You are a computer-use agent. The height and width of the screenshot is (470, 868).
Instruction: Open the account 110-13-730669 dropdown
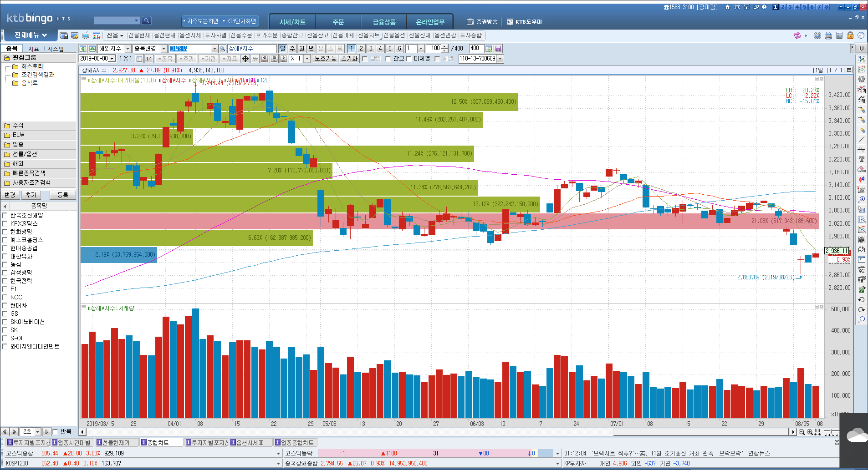[500, 59]
